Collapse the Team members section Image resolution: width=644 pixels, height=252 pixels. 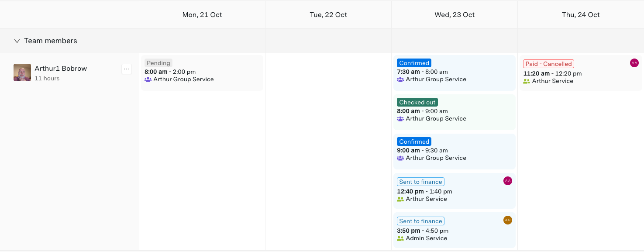pyautogui.click(x=17, y=41)
